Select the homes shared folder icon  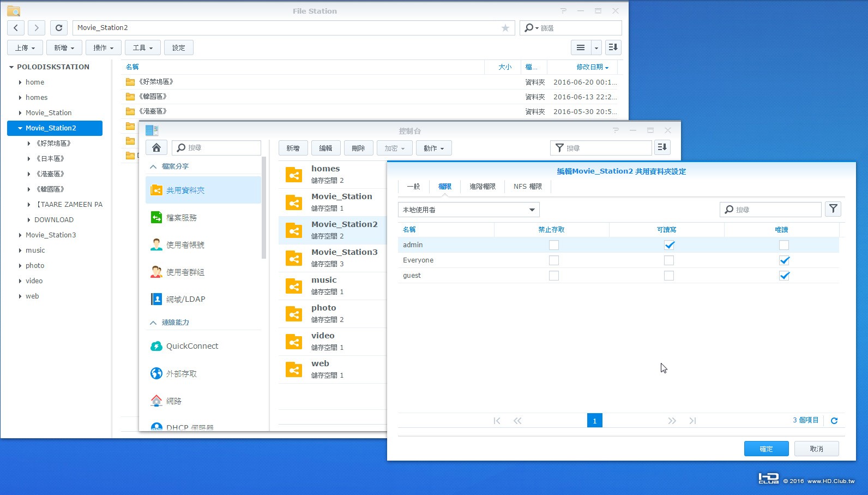coord(294,175)
